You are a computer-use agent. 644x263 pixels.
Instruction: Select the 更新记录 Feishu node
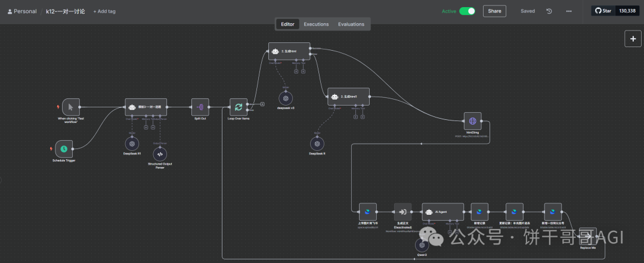pos(514,212)
